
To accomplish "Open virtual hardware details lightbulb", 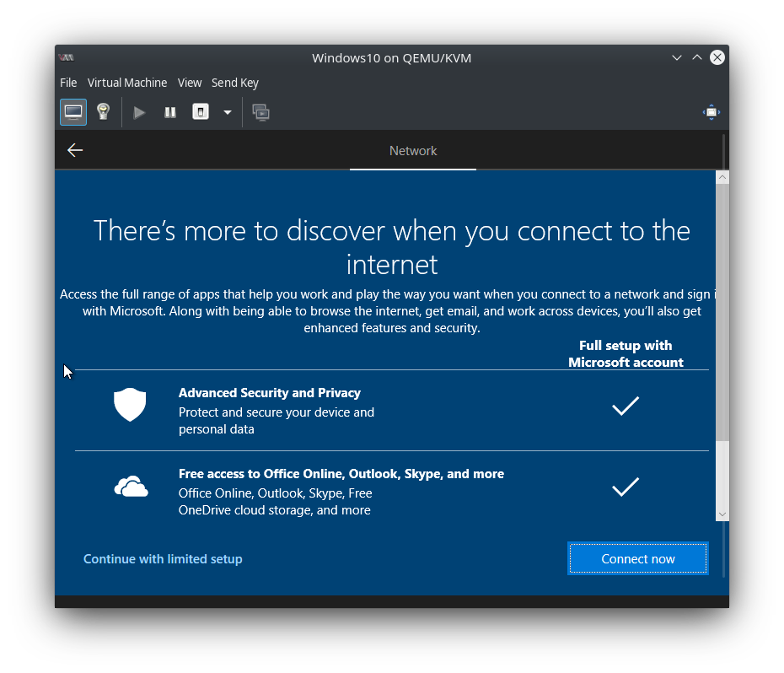I will pos(104,112).
